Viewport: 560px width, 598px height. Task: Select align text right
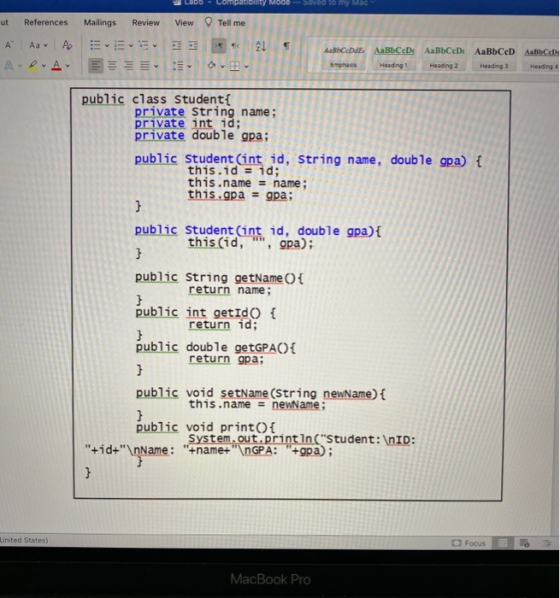click(x=129, y=66)
